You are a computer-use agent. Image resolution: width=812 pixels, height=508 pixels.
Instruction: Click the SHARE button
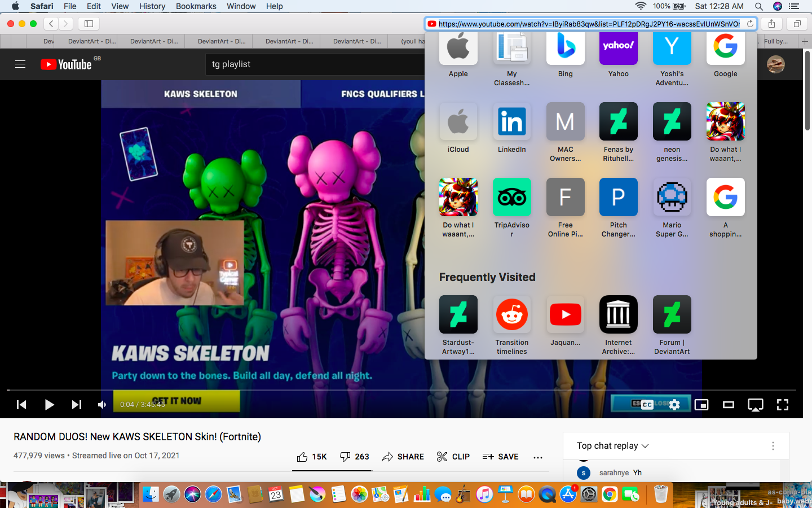403,457
